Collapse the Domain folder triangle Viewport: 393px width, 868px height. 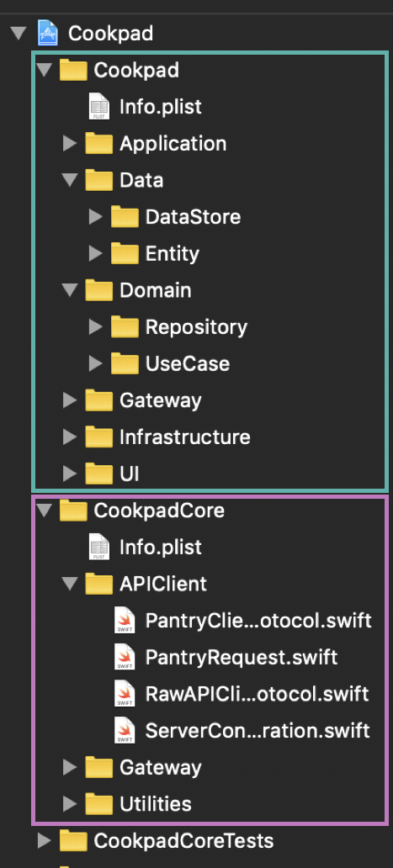[x=69, y=290]
